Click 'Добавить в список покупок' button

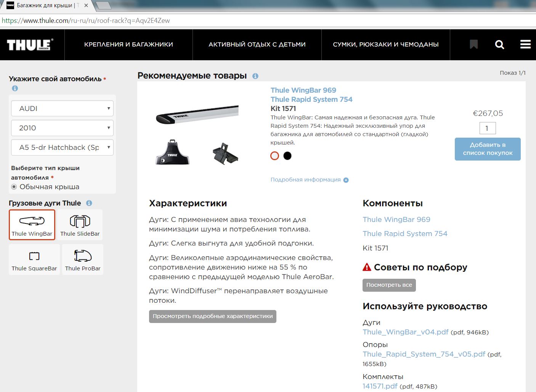point(488,149)
